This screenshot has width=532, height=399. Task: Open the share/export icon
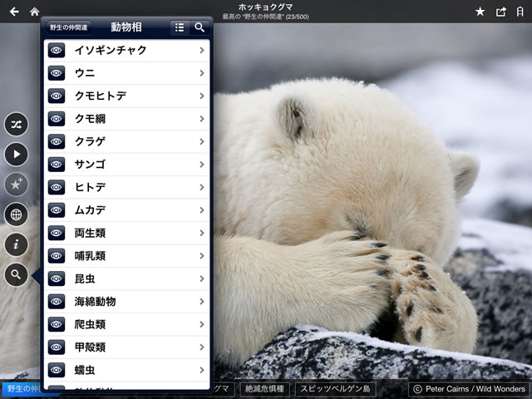(x=500, y=12)
